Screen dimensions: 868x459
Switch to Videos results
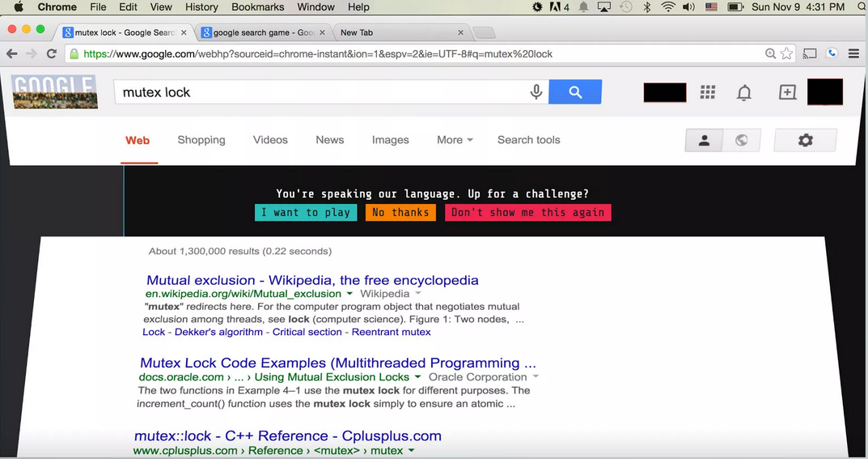270,140
